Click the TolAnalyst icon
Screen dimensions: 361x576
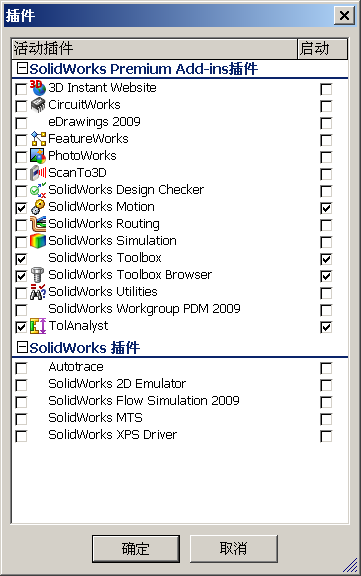(38, 326)
